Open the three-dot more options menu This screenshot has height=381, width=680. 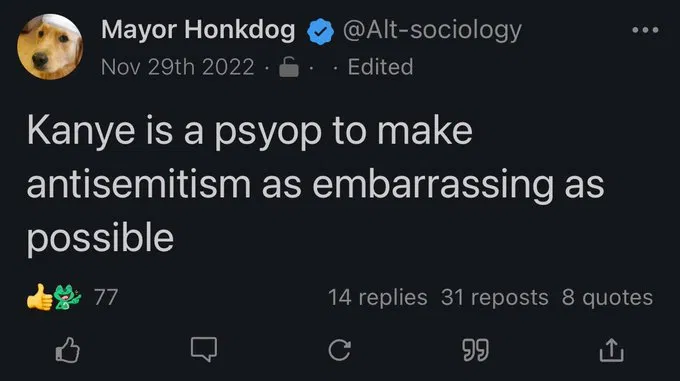pyautogui.click(x=645, y=30)
